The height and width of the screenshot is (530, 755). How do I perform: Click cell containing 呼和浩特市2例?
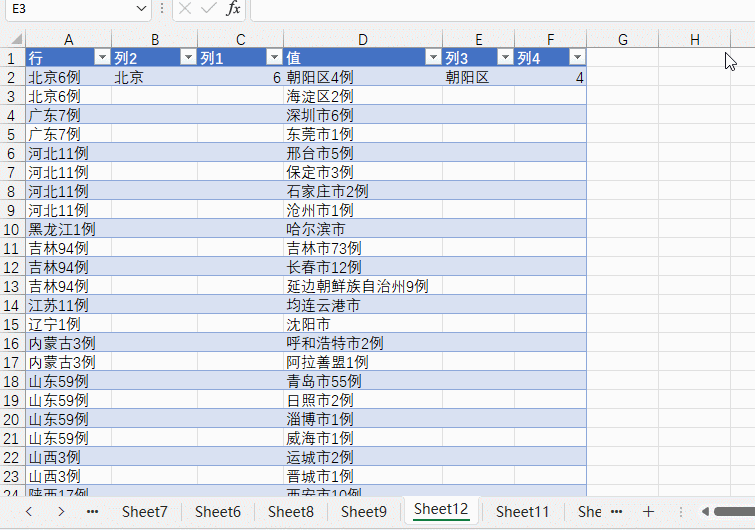pos(363,343)
